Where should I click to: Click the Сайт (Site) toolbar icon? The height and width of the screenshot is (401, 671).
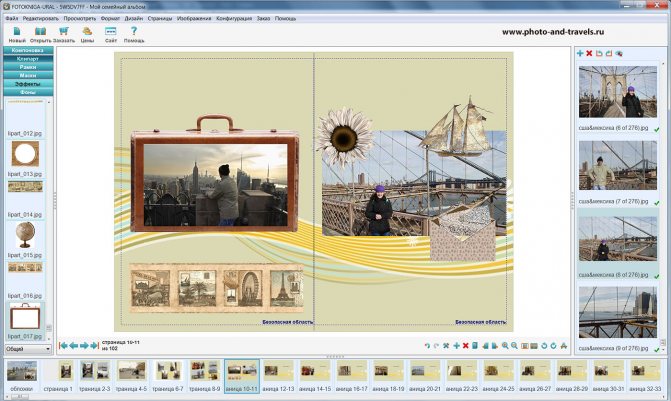111,32
